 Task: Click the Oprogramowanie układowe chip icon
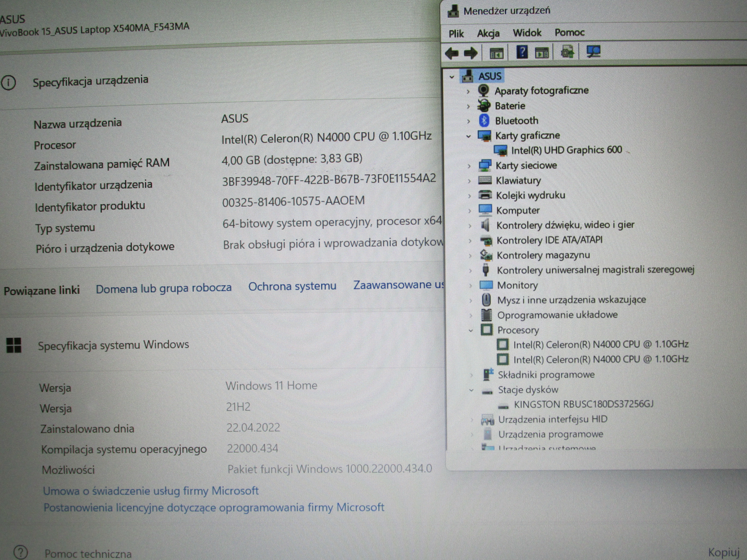(x=486, y=315)
